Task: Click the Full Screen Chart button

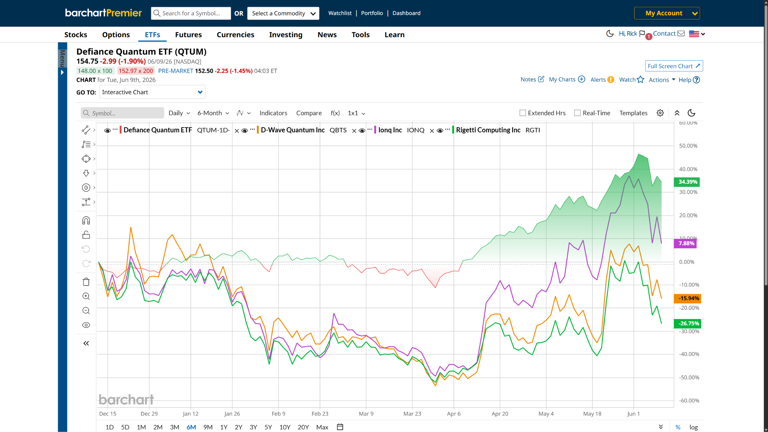Action: click(674, 66)
